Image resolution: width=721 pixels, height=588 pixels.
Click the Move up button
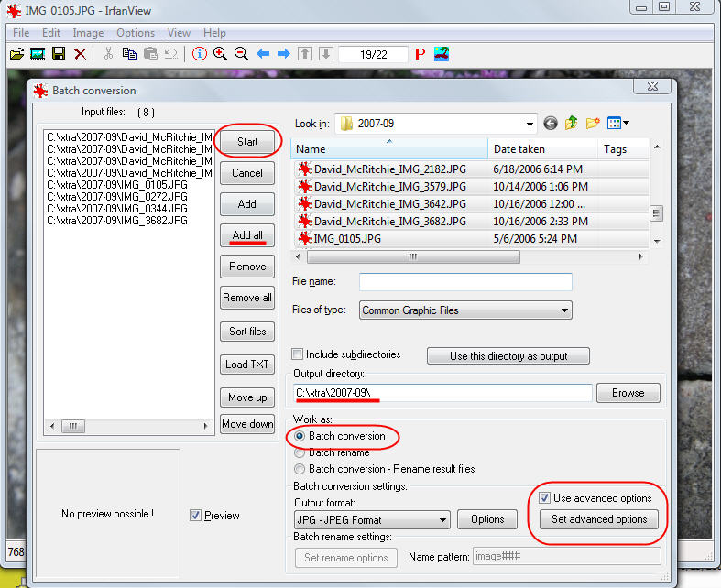pyautogui.click(x=247, y=397)
